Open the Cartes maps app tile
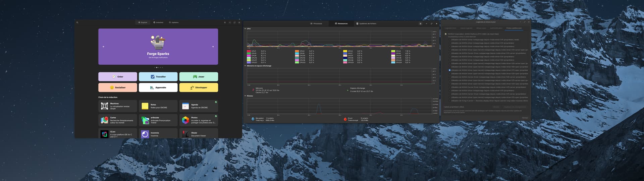 pyautogui.click(x=117, y=120)
